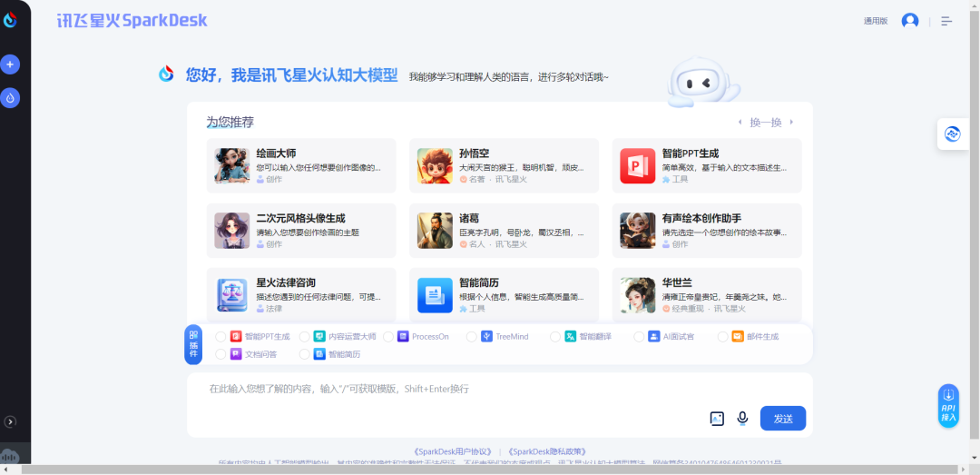Open the 《SparkDesk隐私政策》 link
The height and width of the screenshot is (475, 980).
coord(547,451)
